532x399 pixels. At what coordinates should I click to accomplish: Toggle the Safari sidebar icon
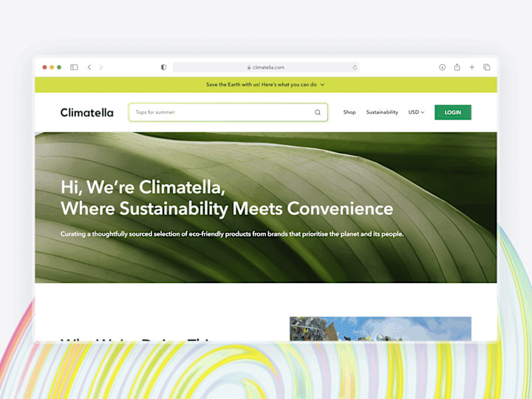[x=74, y=67]
